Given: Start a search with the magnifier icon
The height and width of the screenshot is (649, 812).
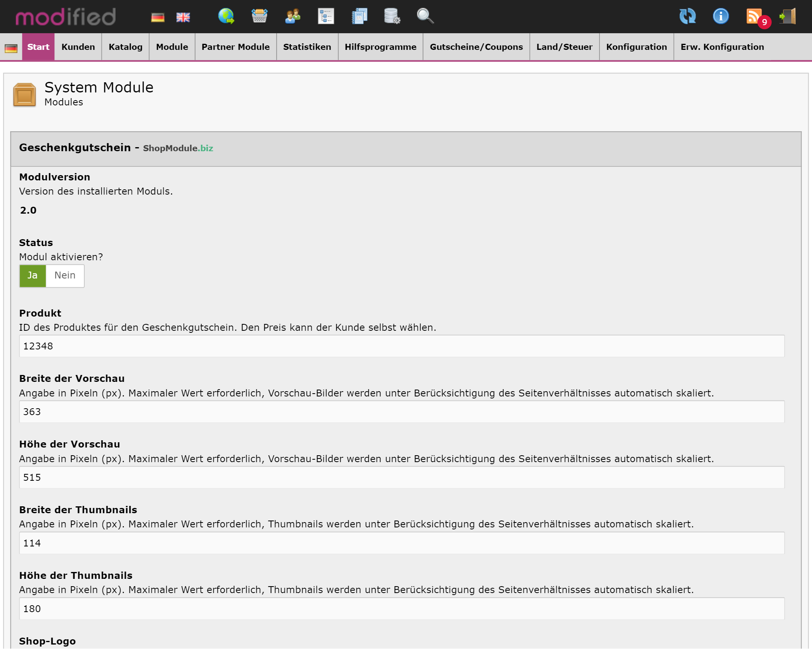Looking at the screenshot, I should click(x=424, y=17).
